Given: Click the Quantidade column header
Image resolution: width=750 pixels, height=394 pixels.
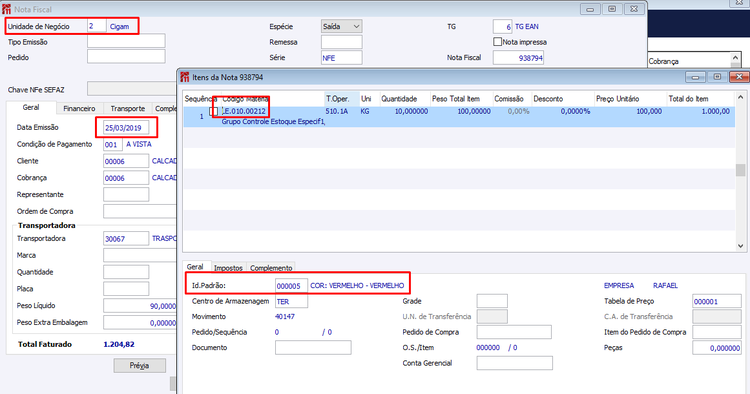Looking at the screenshot, I should pos(405,98).
